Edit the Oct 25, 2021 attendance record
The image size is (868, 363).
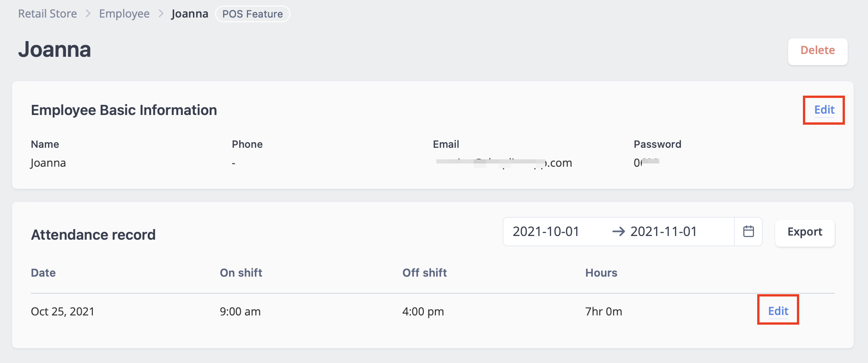click(778, 311)
